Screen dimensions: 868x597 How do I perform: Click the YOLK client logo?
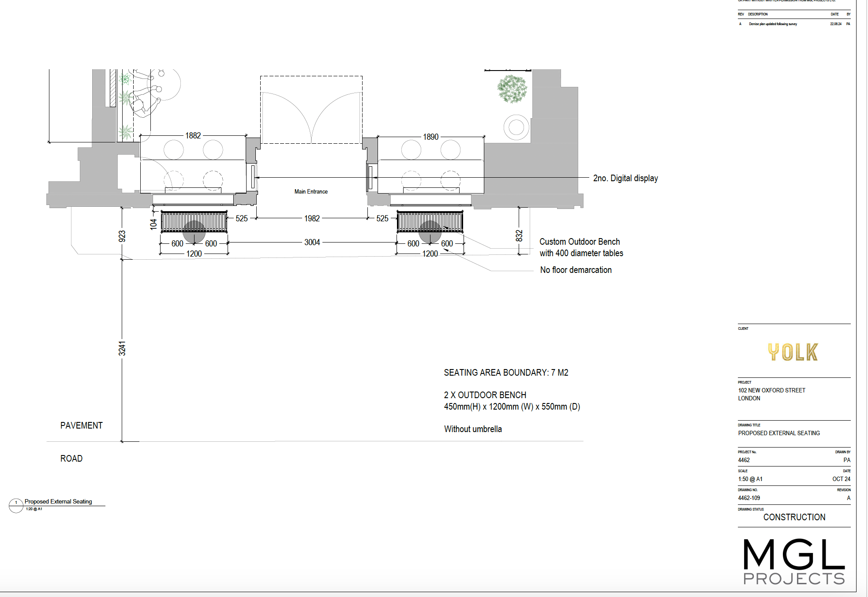pyautogui.click(x=793, y=352)
